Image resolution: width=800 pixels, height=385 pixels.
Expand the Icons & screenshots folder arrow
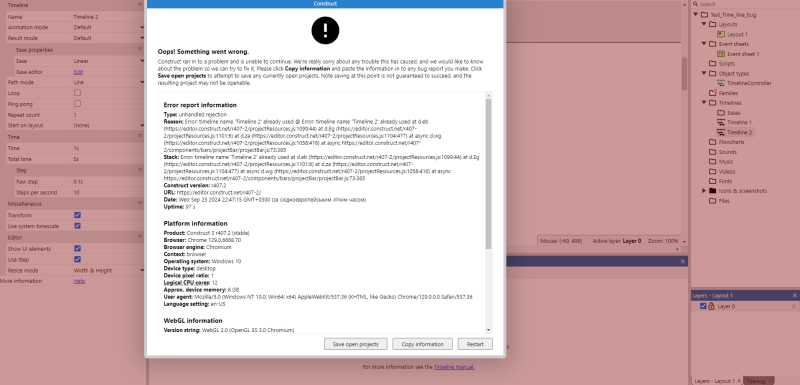tap(704, 191)
